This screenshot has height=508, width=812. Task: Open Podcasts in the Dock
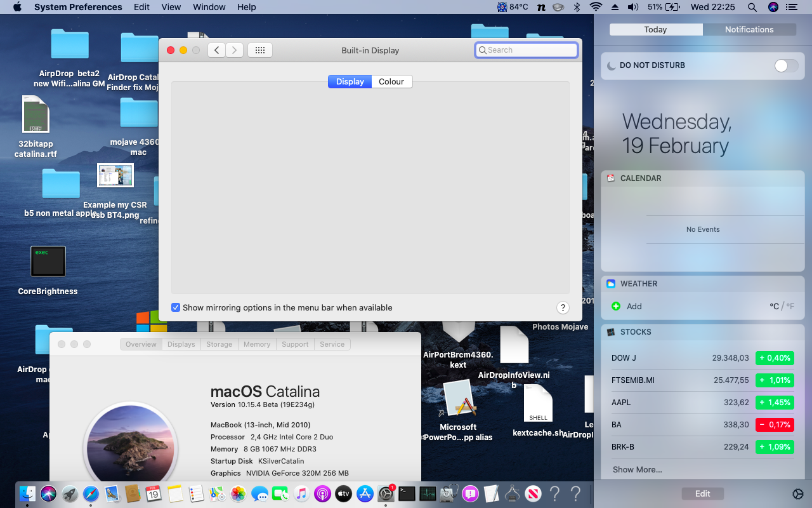tap(322, 493)
